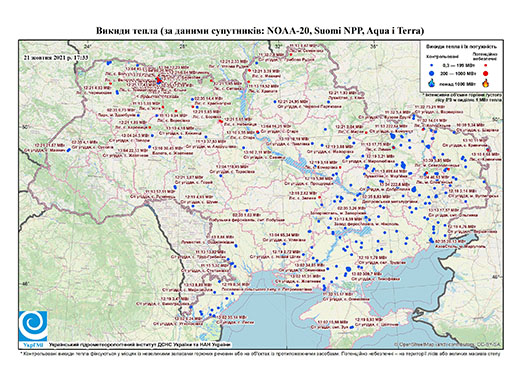
Task: Click the date stamp 21 жовтня 2021
Action: (56, 57)
